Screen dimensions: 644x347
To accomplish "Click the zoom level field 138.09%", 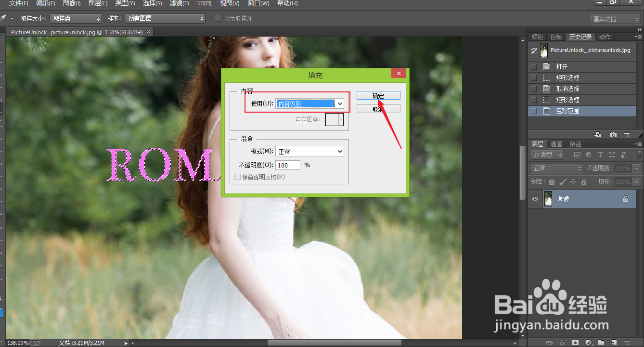I will (17, 343).
